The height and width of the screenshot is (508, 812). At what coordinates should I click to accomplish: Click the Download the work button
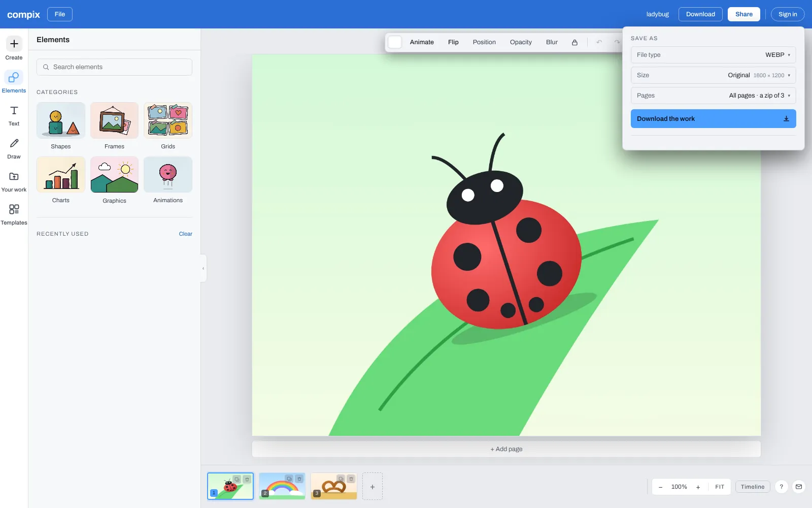[x=713, y=118]
